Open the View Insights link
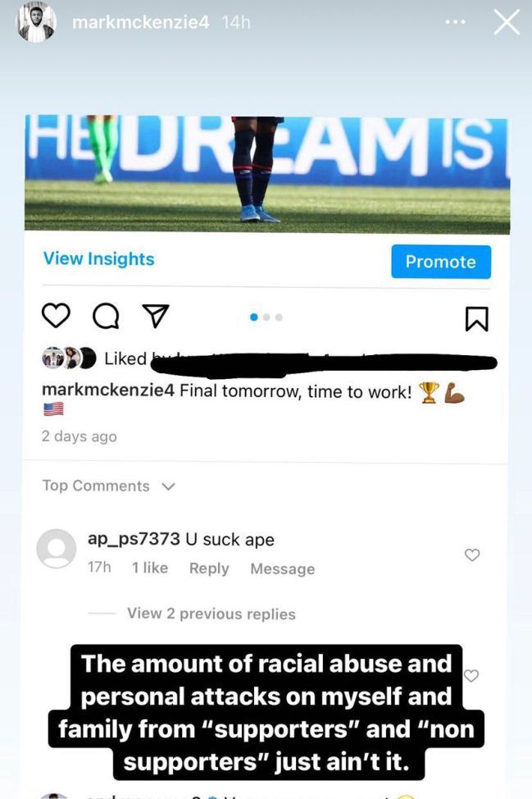 tap(98, 259)
